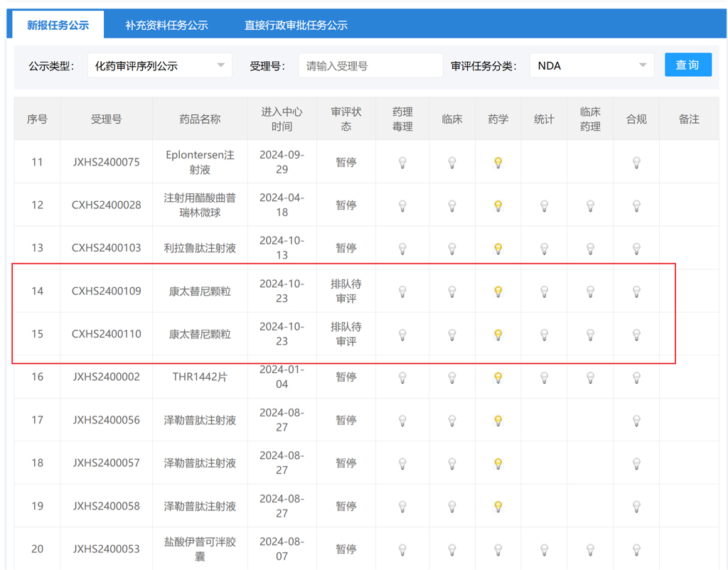Expand the 审评任务分类 NDA dropdown
Viewport: 728px width, 570px height.
pos(591,65)
